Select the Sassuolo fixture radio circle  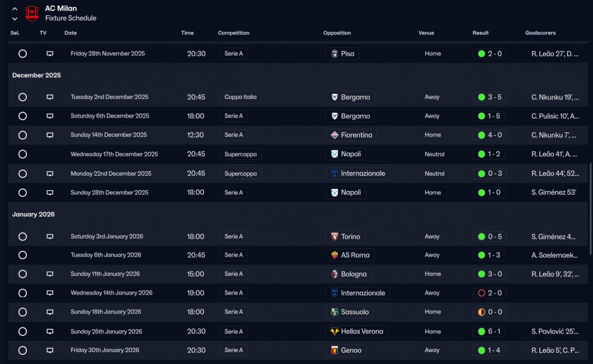pyautogui.click(x=23, y=312)
